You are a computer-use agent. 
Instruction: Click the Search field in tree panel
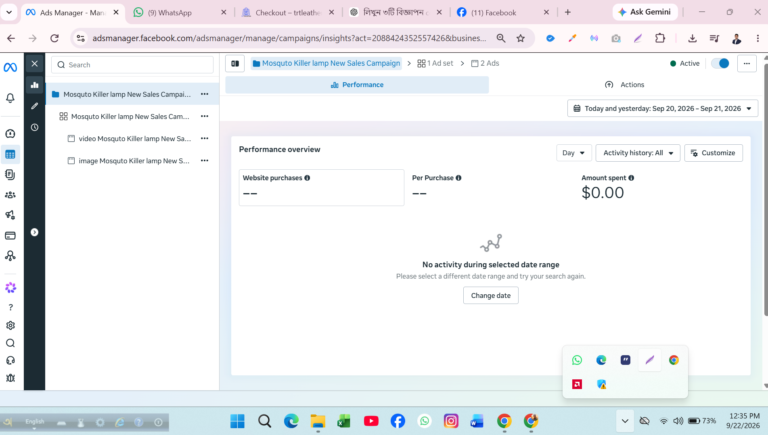pos(132,65)
